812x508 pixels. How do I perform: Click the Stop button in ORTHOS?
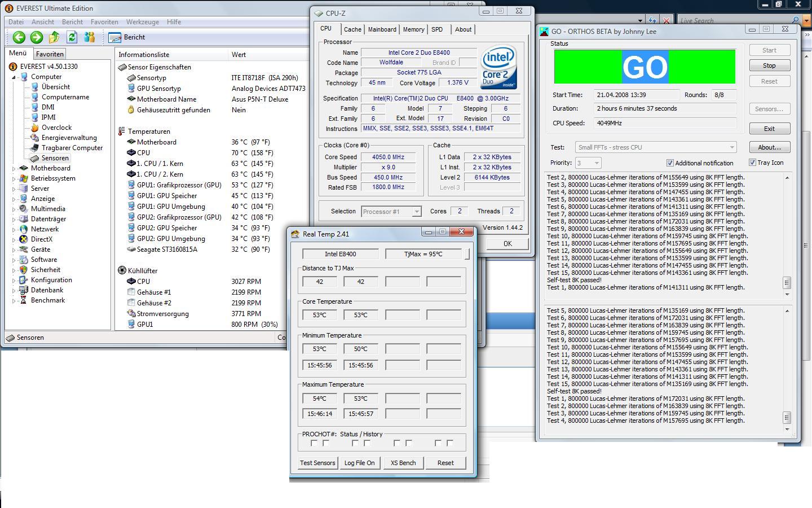pos(769,65)
